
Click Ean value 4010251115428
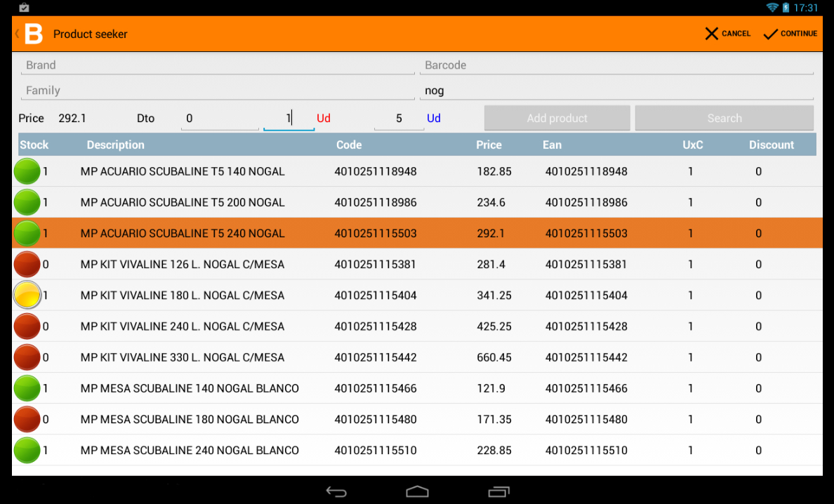click(586, 326)
